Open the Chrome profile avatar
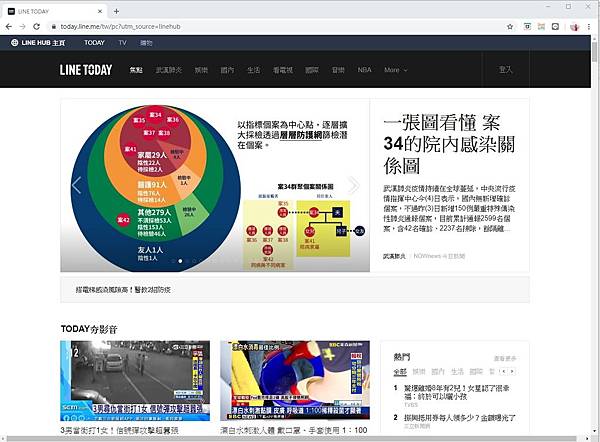The height and width of the screenshot is (442, 600). (x=574, y=26)
